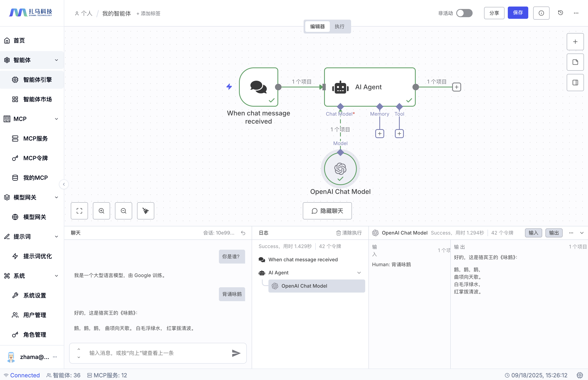Screen dimensions: 588x380
Task: Collapse AI Agent log entry chevron
Action: point(359,273)
